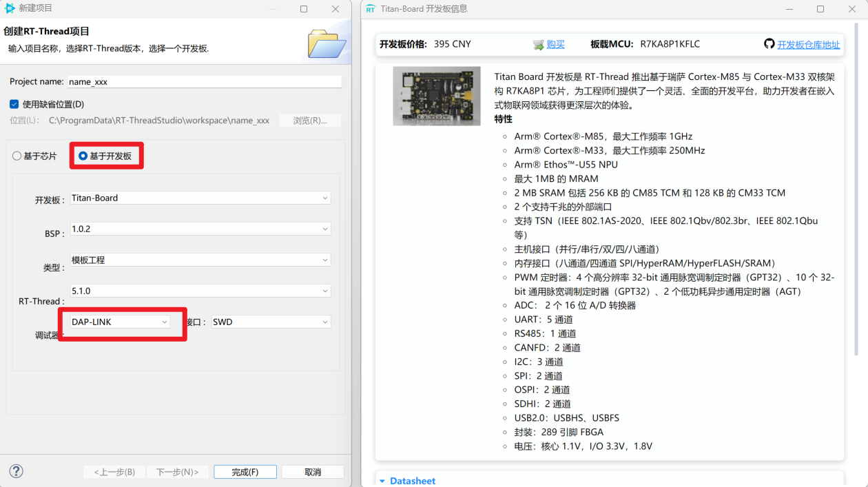Click the 封装: 289 引脚 FBGA line
Screen dimensions: 868x487
[x=559, y=433]
